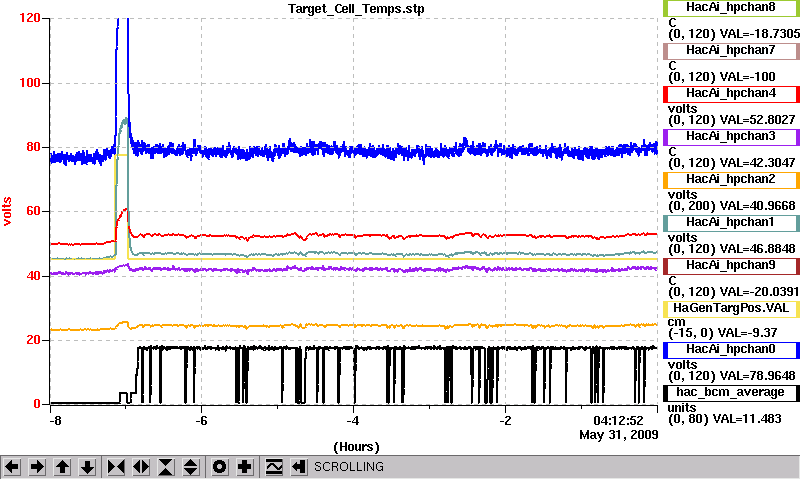
Task: Click the SCROLLING status label
Action: point(348,467)
